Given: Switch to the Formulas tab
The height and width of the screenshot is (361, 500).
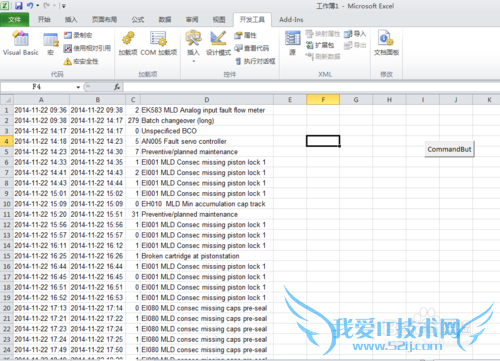Looking at the screenshot, I should coord(138,20).
